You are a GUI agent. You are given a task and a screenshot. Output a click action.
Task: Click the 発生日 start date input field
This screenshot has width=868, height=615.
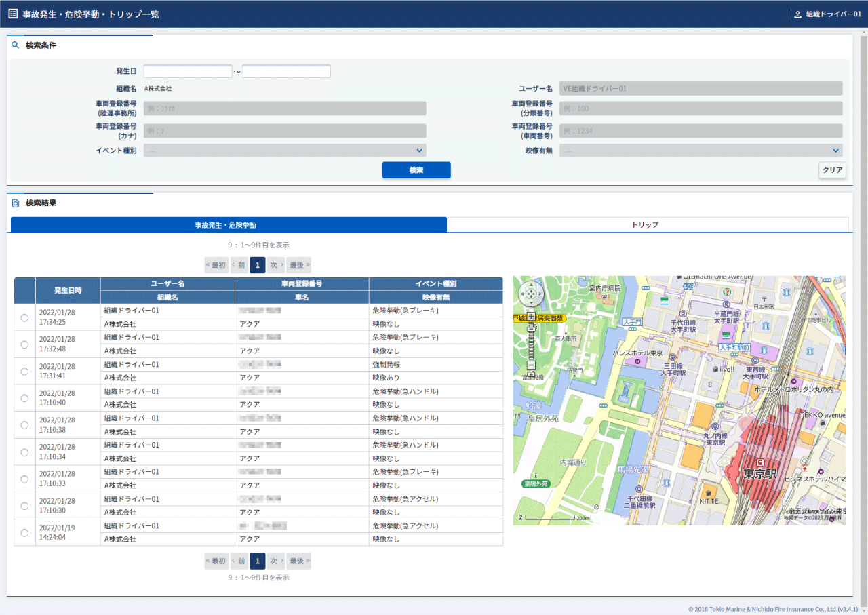[x=188, y=71]
